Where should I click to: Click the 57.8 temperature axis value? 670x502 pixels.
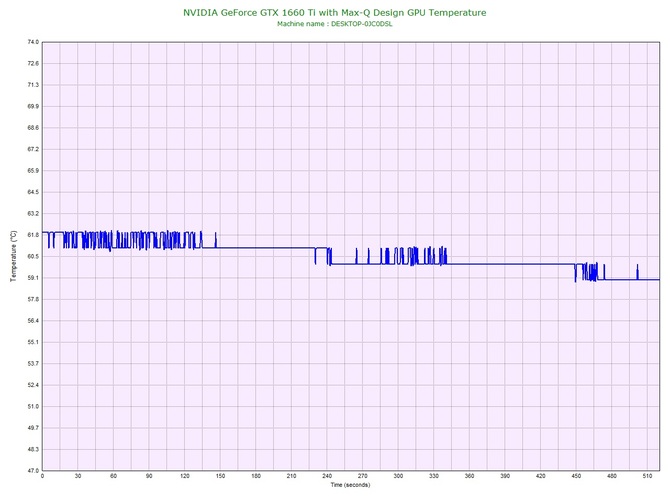tap(33, 299)
